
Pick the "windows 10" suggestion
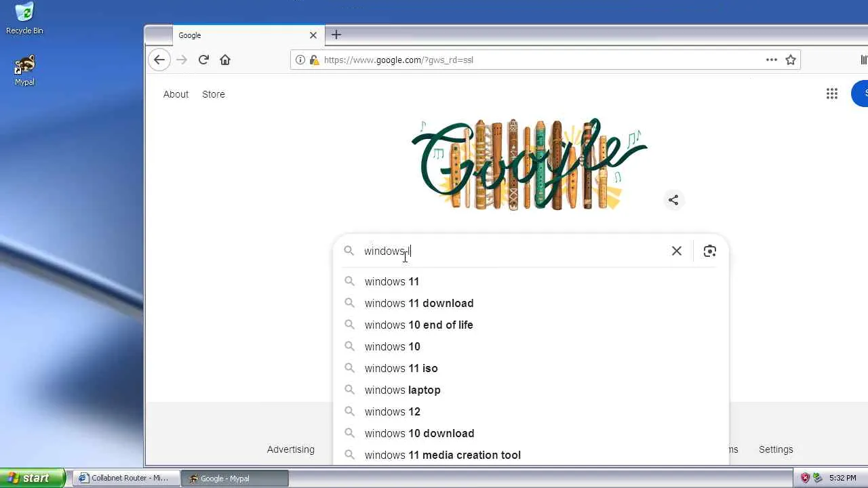tap(531, 346)
